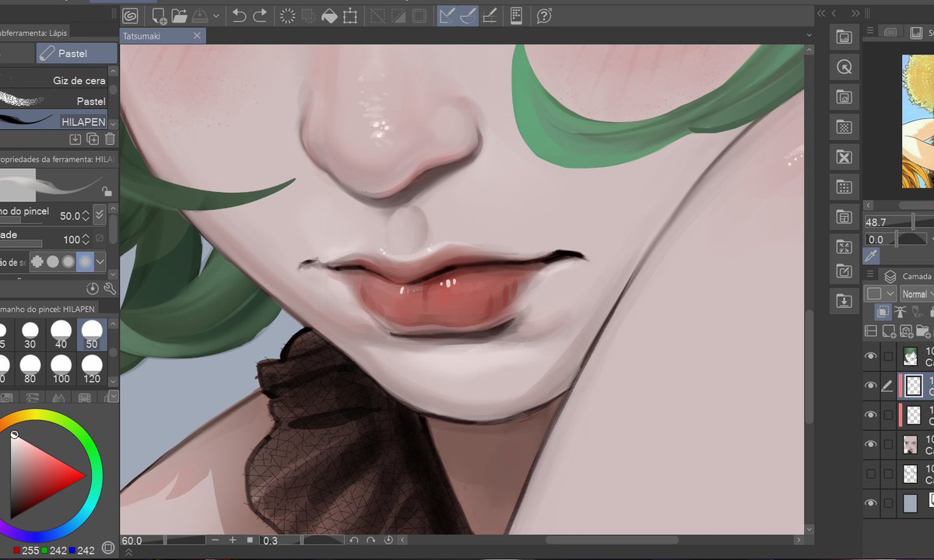Click brush size value 50.0 stepper
Image resolution: width=934 pixels, height=560 pixels.
[86, 215]
